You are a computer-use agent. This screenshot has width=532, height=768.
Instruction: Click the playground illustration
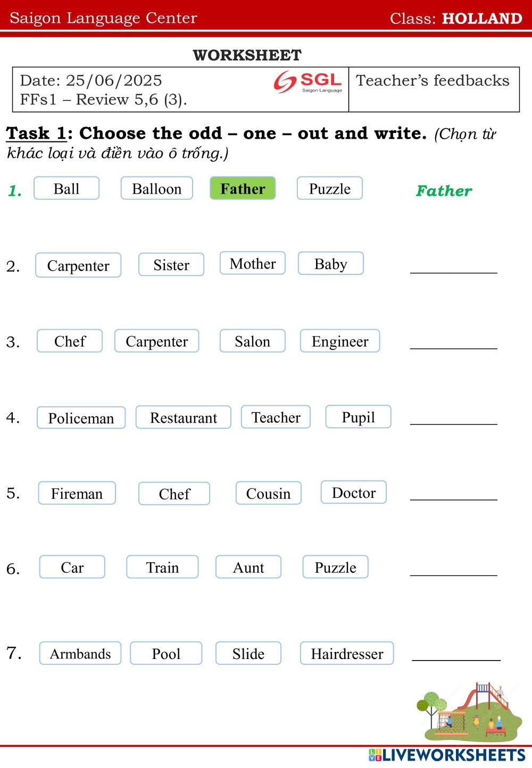pos(468,712)
